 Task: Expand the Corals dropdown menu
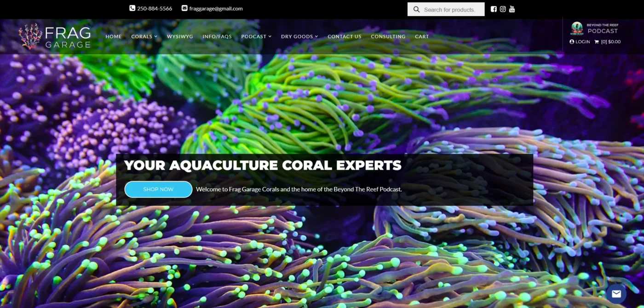coord(144,36)
